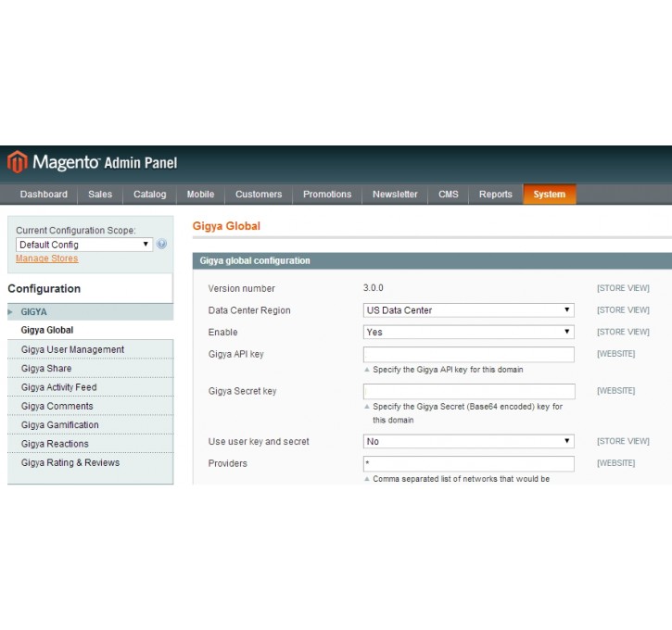
Task: Click the 'Comma separated list of networks' hint
Action: point(462,479)
